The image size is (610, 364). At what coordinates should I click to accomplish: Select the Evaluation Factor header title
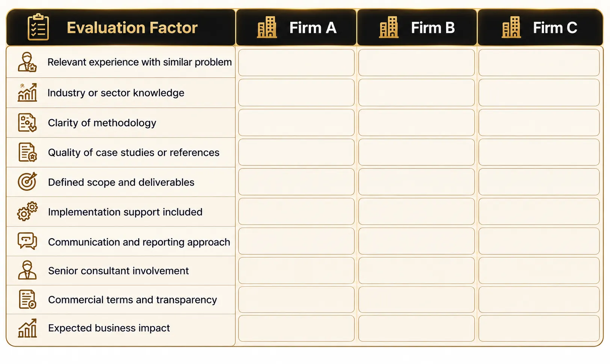[x=132, y=28]
